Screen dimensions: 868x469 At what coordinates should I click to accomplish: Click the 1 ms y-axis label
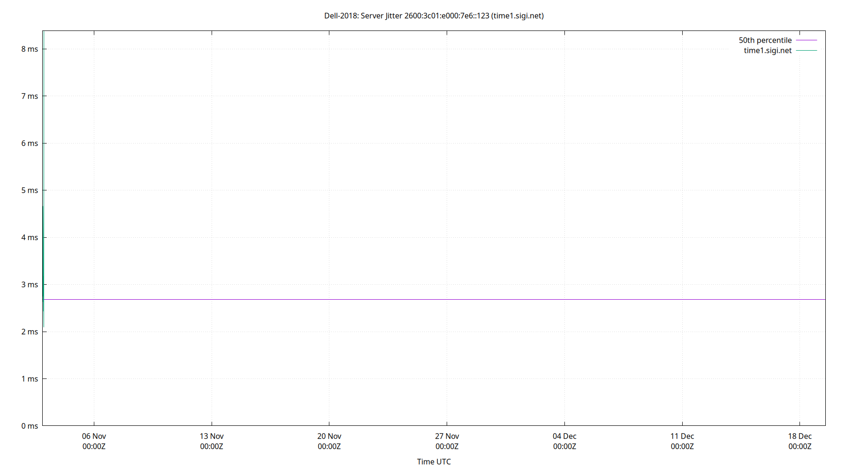pos(30,378)
